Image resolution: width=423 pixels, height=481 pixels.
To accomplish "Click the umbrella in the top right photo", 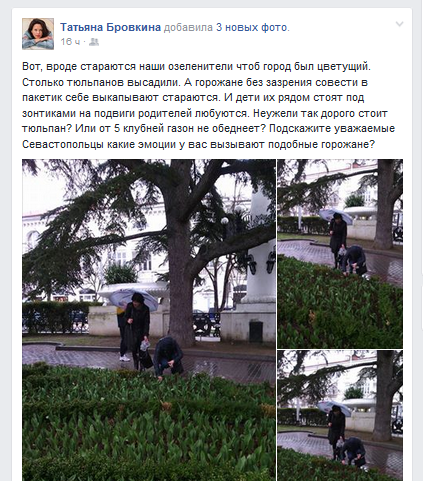I will click(336, 216).
